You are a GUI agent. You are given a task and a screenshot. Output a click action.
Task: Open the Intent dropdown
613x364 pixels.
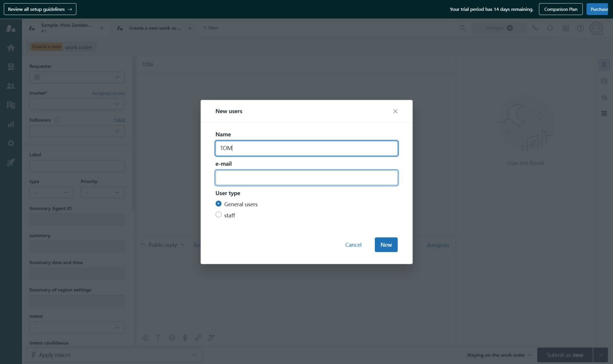pos(77,328)
